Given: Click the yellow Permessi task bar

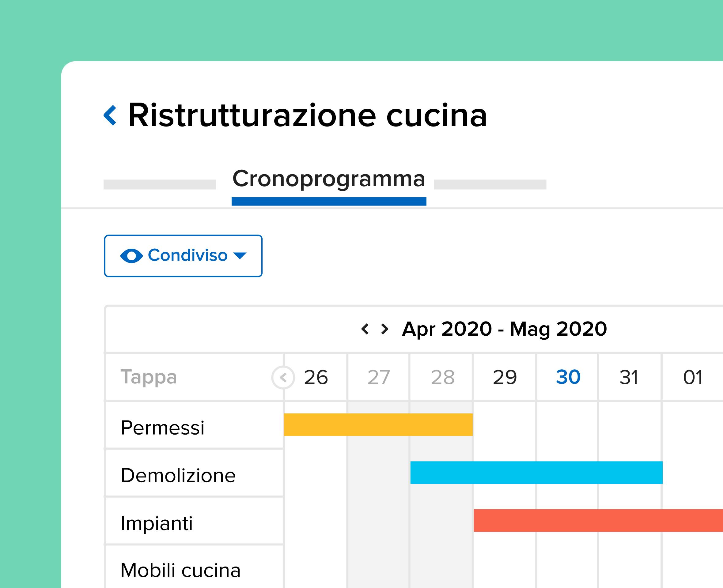Looking at the screenshot, I should [378, 425].
